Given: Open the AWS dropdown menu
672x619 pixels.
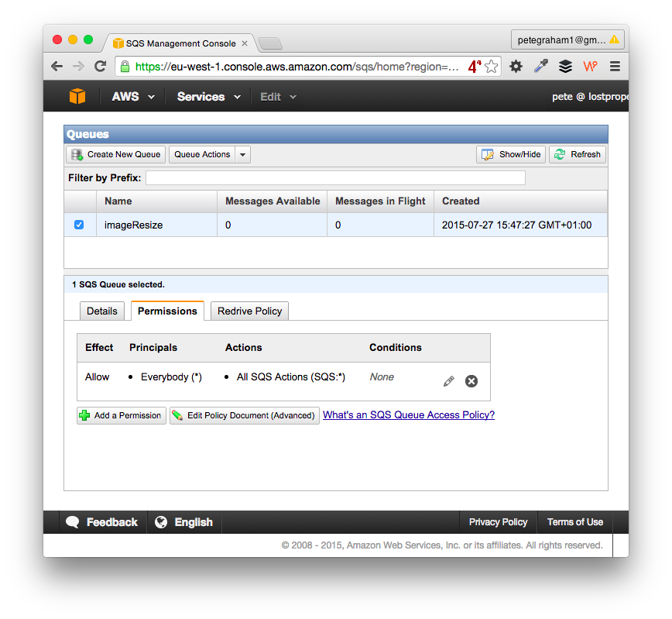Looking at the screenshot, I should tap(133, 97).
